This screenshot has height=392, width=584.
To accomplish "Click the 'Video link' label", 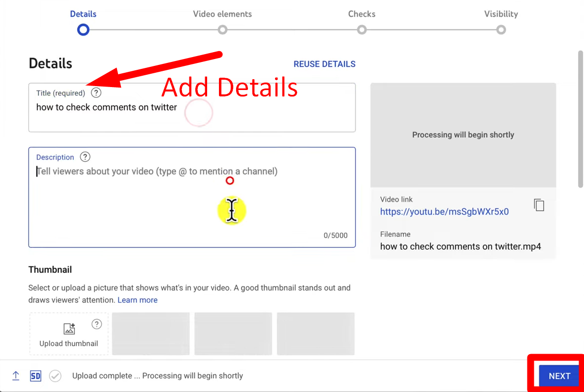I will point(396,199).
